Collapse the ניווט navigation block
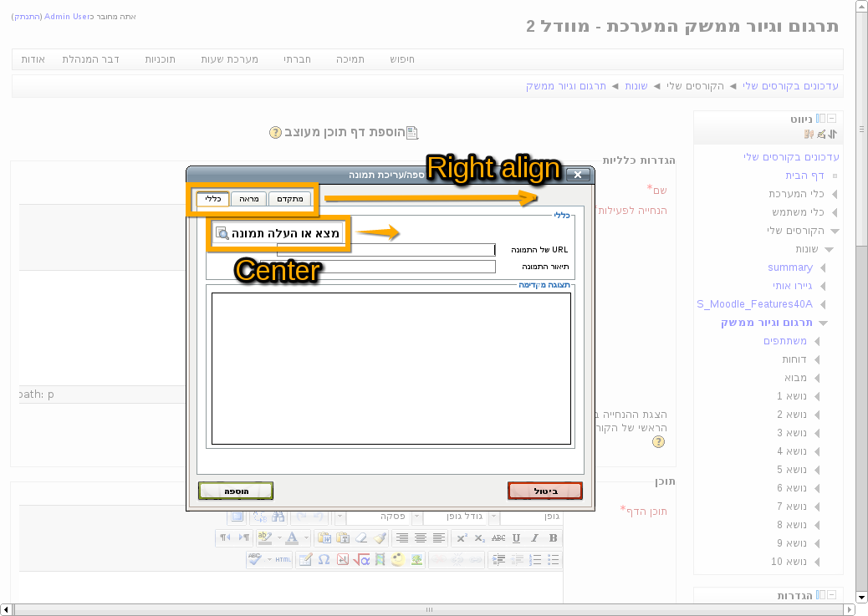This screenshot has height=616, width=868. tap(831, 119)
